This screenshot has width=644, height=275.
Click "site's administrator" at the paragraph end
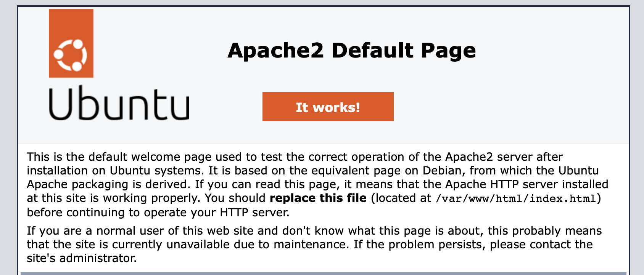pos(81,258)
